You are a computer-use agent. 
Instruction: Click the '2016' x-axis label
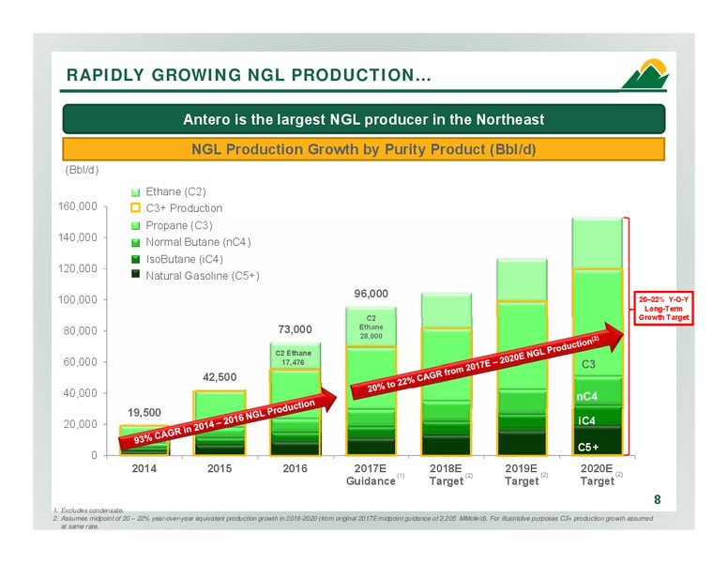295,469
